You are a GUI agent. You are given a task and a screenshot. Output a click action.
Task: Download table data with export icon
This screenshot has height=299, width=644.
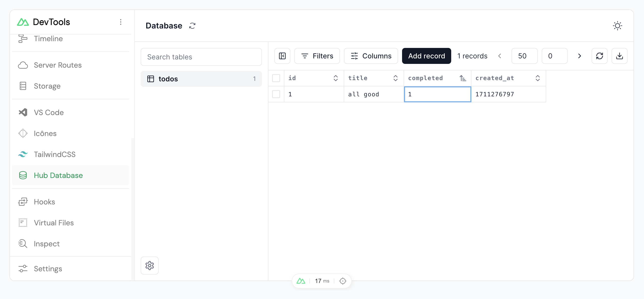(619, 56)
